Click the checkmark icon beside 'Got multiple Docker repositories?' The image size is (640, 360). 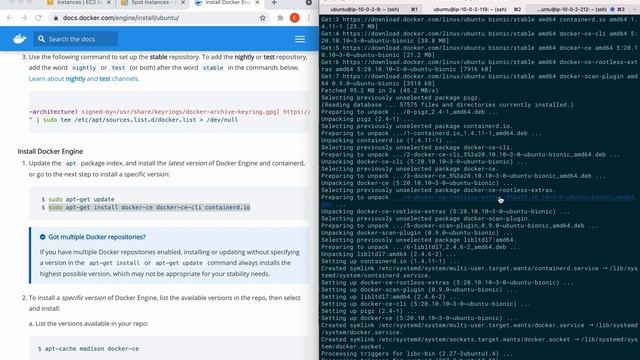(42, 237)
